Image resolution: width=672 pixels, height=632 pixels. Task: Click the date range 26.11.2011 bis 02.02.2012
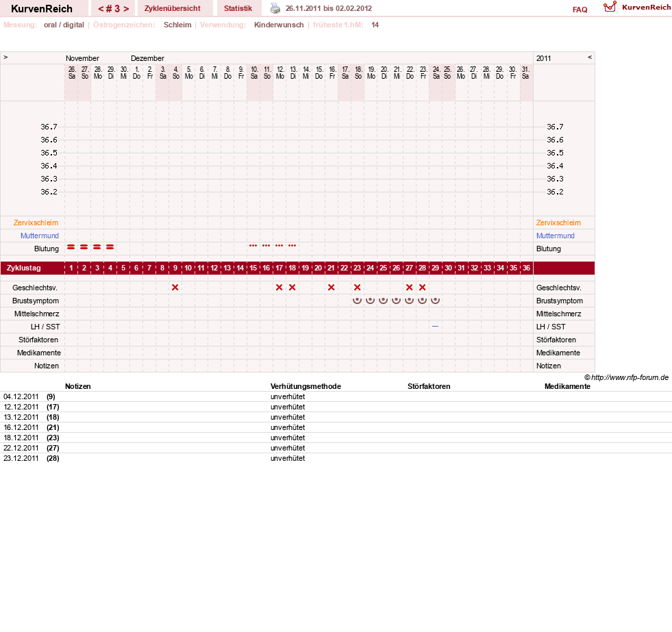click(x=329, y=9)
